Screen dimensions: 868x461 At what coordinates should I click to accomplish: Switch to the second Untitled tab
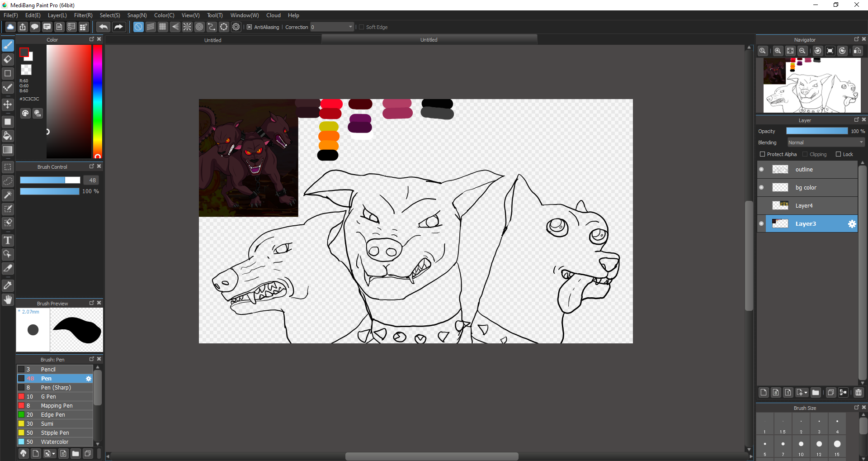click(x=429, y=40)
